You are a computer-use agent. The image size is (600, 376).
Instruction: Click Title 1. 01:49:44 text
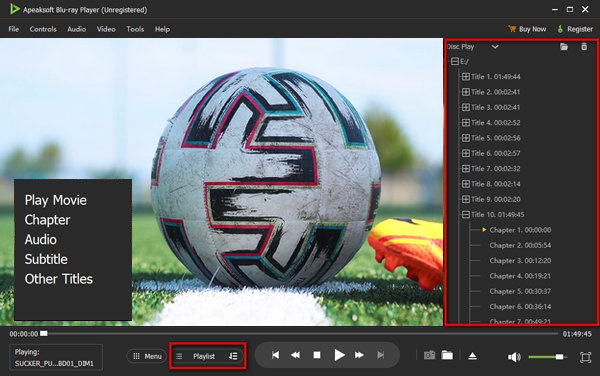tap(496, 77)
